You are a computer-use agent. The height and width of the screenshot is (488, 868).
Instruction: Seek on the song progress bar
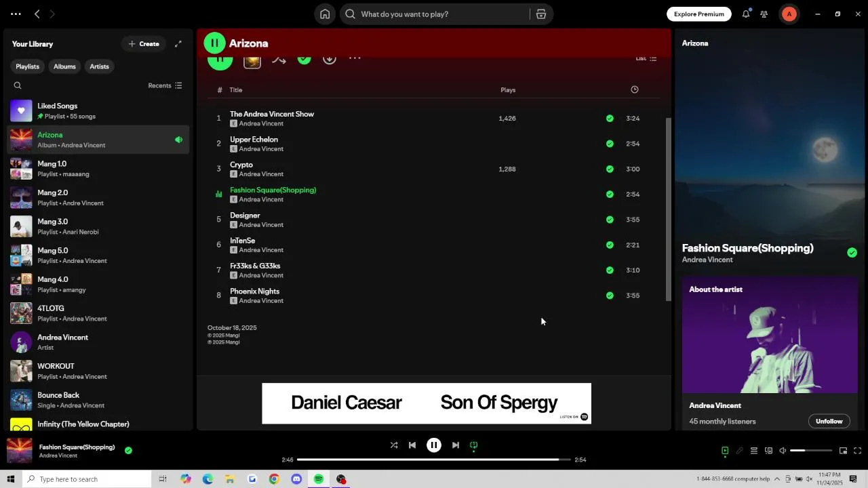coord(434,460)
